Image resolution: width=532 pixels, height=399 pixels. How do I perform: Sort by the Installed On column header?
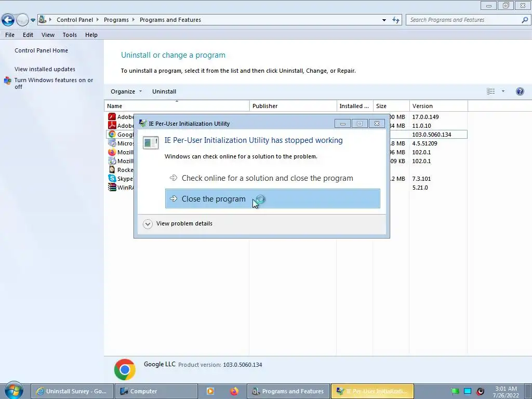(355, 106)
